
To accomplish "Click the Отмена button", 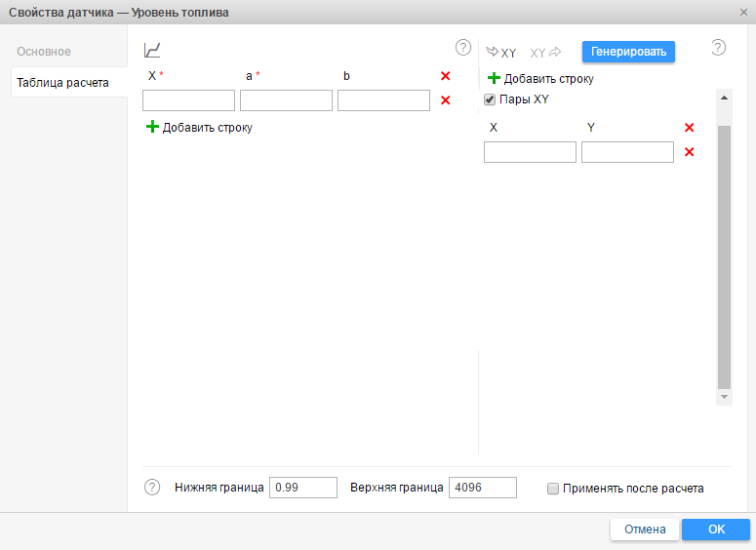I will (x=644, y=530).
